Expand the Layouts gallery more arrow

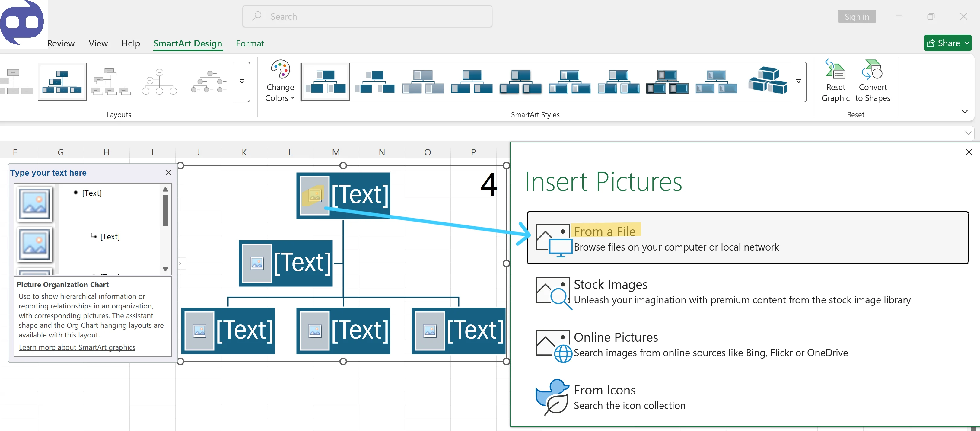(242, 81)
